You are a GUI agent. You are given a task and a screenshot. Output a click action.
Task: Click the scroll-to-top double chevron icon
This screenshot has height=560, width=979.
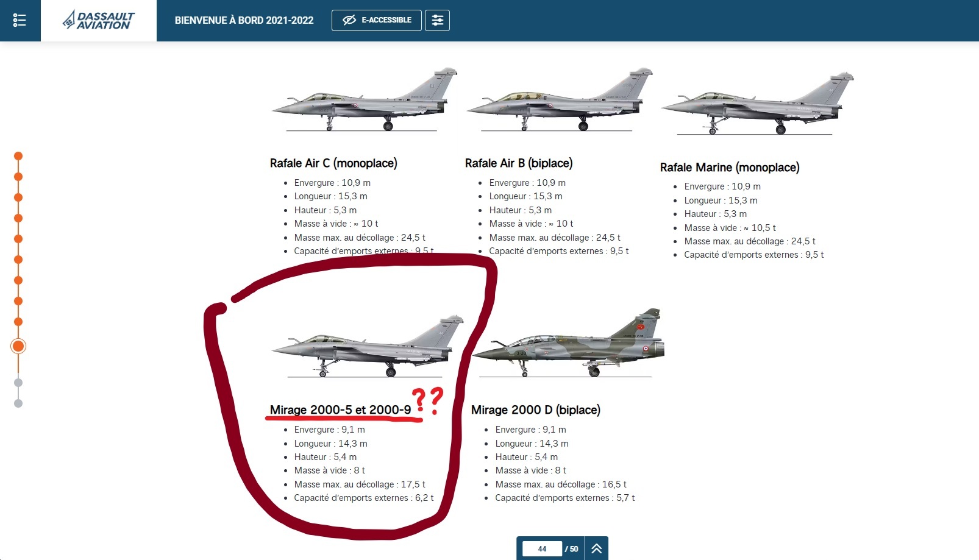[596, 548]
